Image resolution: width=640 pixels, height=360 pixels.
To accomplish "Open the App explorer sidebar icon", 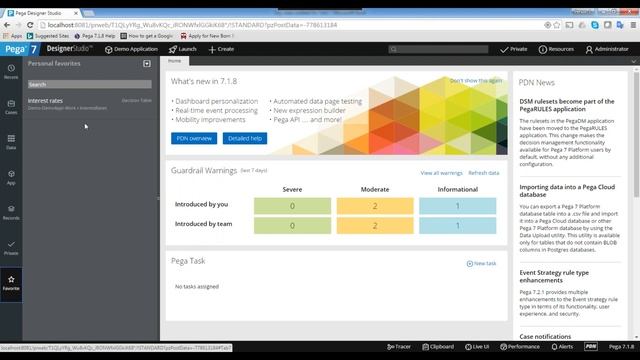I will [x=11, y=178].
